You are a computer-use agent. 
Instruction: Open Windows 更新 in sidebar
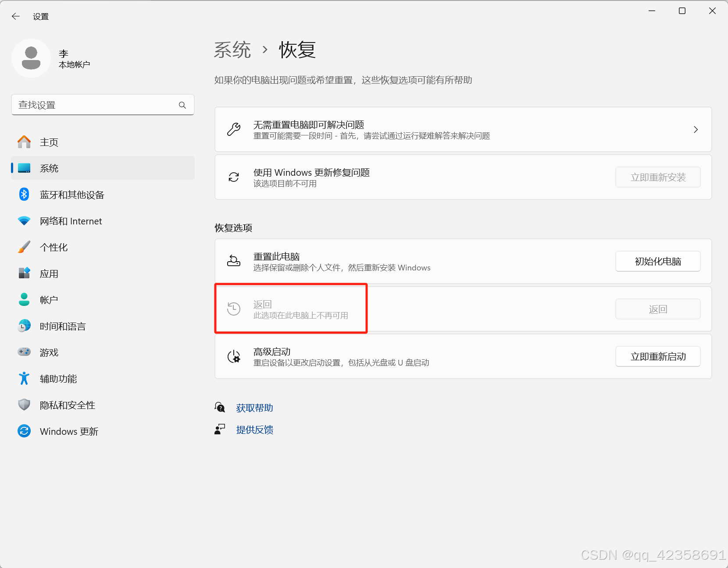tap(103, 431)
